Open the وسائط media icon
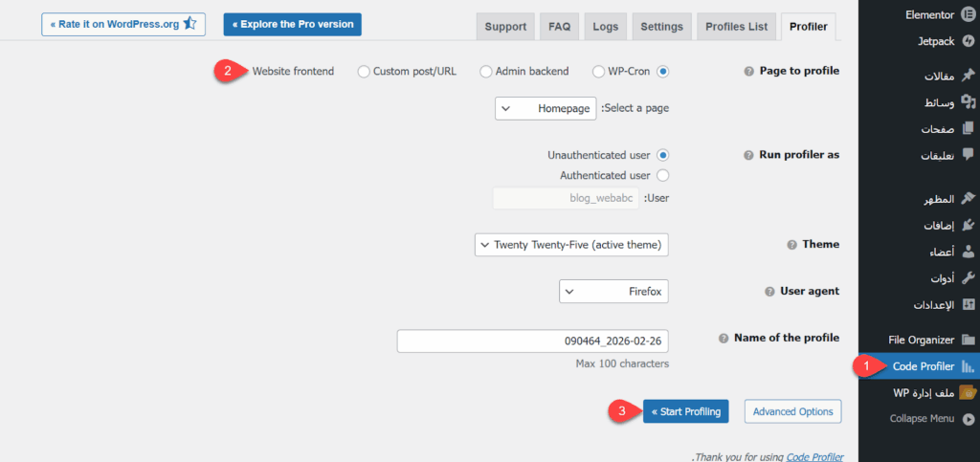980x462 pixels. tap(969, 102)
